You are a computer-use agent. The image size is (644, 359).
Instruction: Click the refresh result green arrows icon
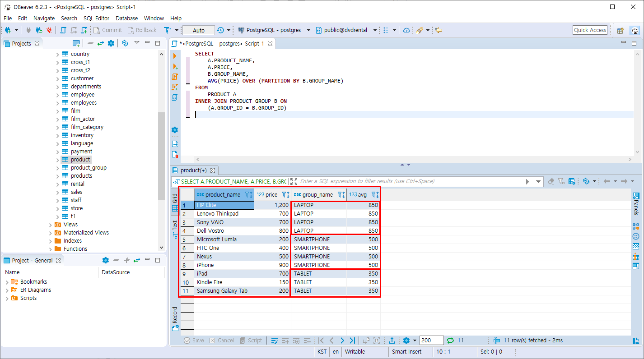pyautogui.click(x=450, y=341)
